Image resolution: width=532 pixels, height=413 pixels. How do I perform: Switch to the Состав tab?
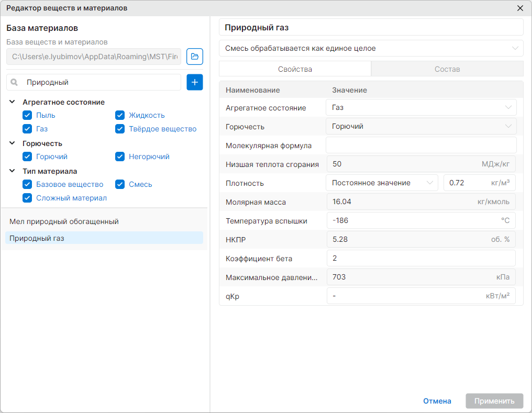[x=447, y=69]
